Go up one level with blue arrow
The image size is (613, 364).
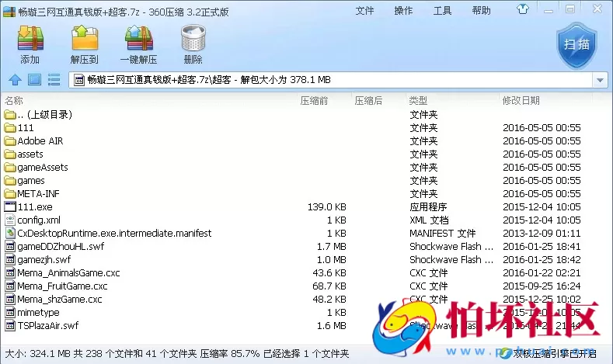[15, 80]
